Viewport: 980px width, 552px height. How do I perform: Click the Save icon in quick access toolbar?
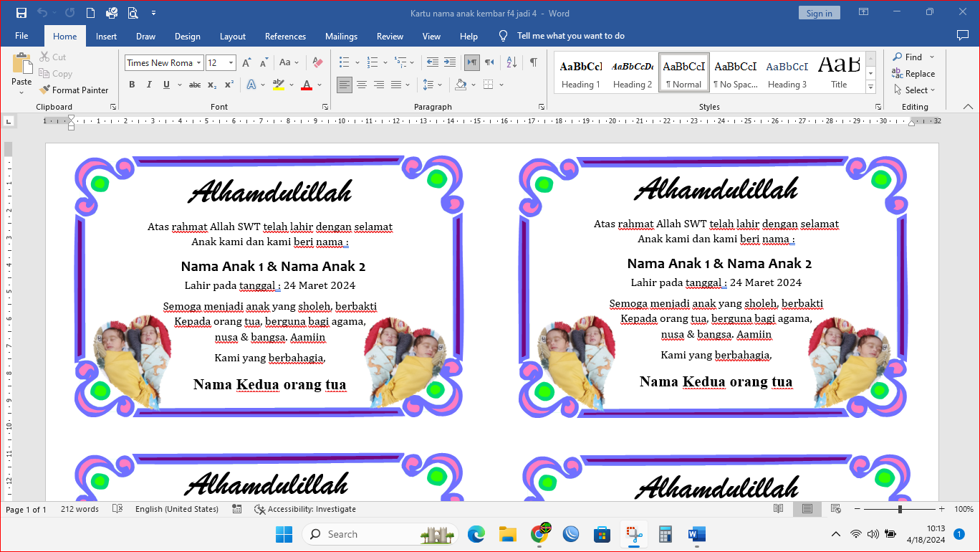tap(21, 13)
